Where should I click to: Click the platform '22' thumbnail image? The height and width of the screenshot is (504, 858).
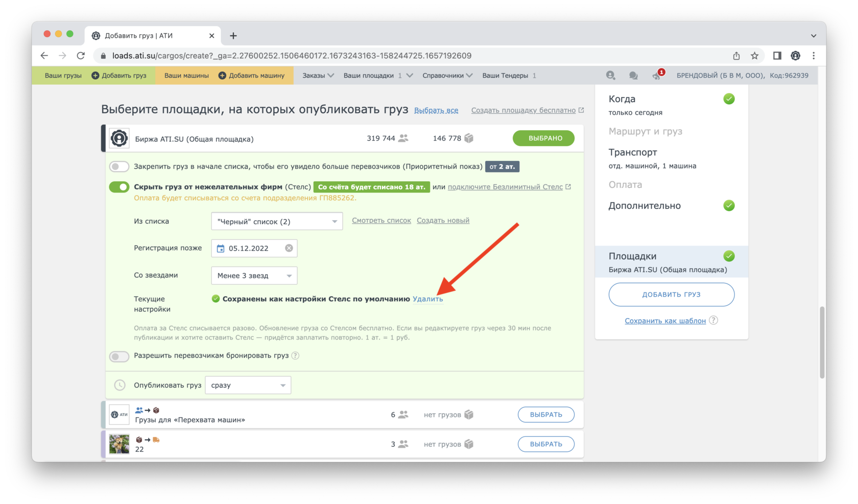pos(119,444)
